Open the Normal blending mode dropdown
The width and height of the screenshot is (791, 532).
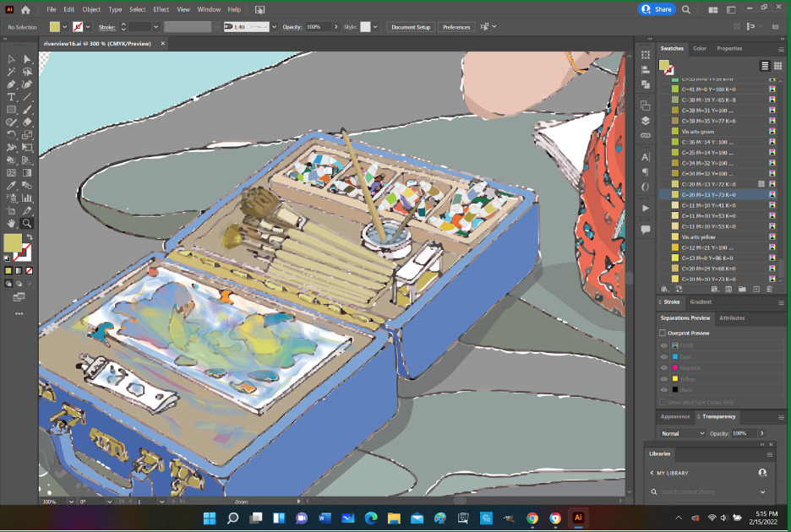tap(683, 433)
